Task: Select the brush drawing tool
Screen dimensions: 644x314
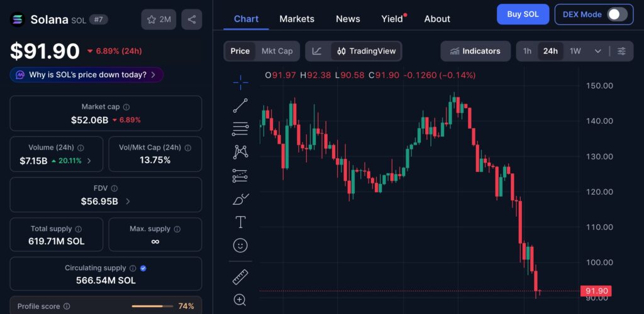Action: (x=240, y=199)
